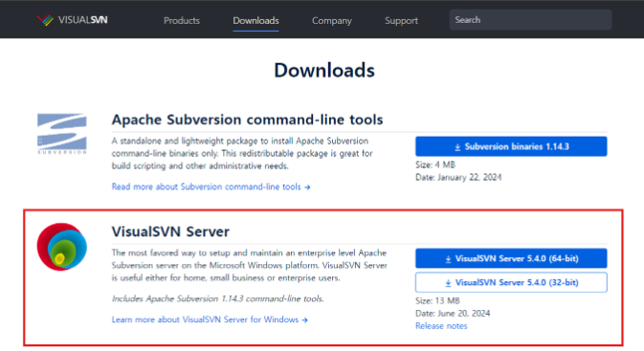Image resolution: width=644 pixels, height=351 pixels.
Task: Click the VisualSVN logo in header
Action: click(73, 20)
